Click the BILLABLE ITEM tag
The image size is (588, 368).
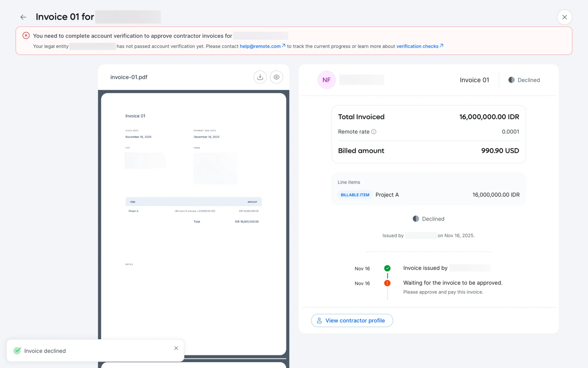click(x=355, y=195)
